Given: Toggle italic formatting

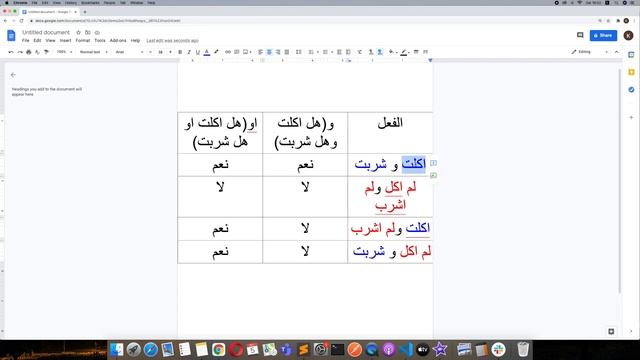Looking at the screenshot, I should pos(189,52).
